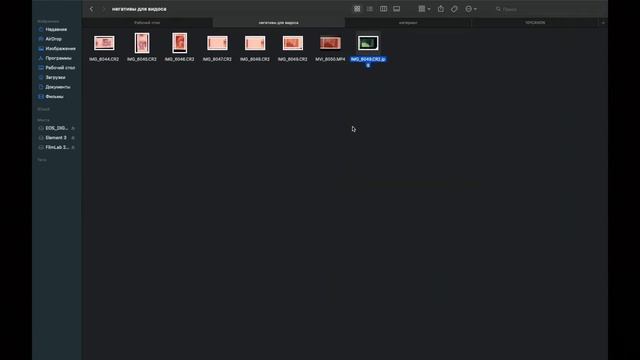Click the MVI_6050.MP4 file name
The image size is (640, 360).
click(330, 59)
